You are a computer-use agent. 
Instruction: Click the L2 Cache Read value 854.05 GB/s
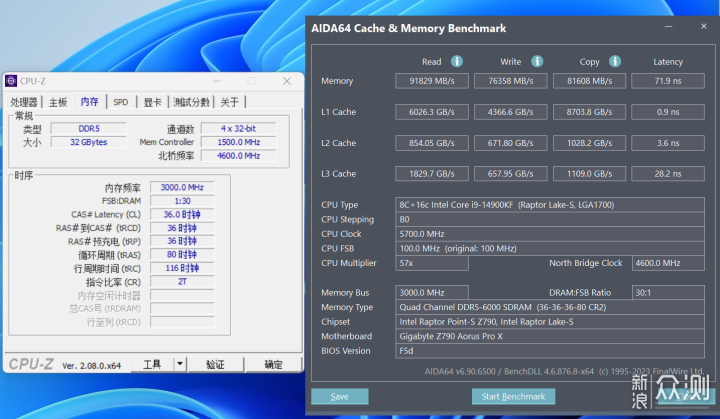[432, 143]
